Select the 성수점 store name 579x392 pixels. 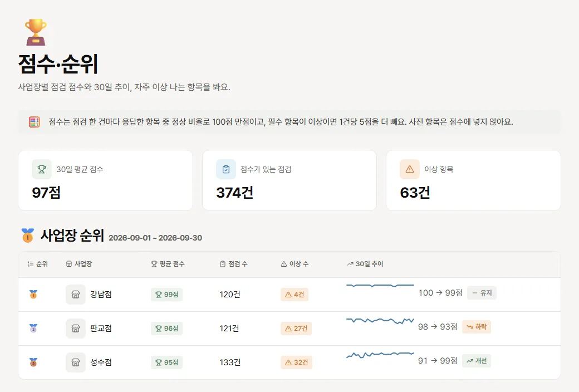101,362
